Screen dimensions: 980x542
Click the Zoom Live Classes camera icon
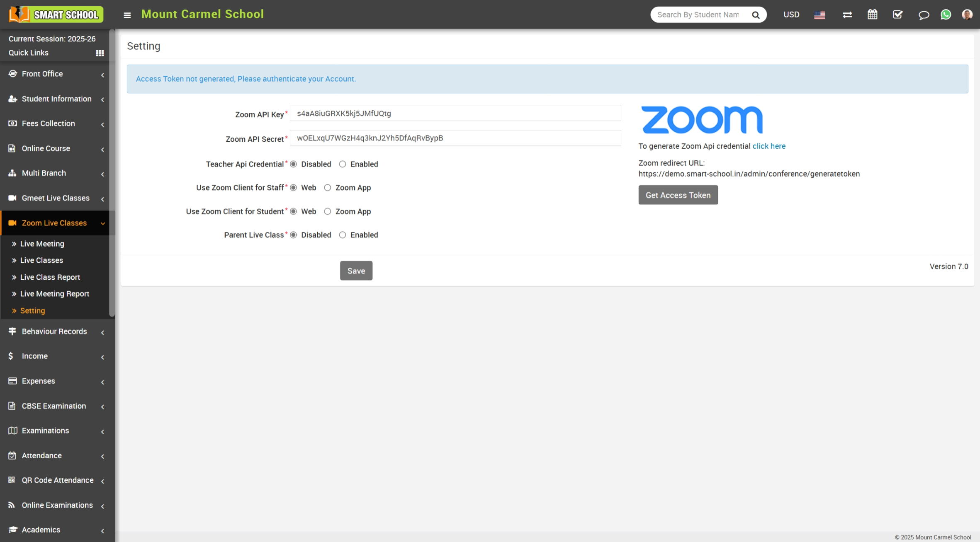tap(12, 223)
